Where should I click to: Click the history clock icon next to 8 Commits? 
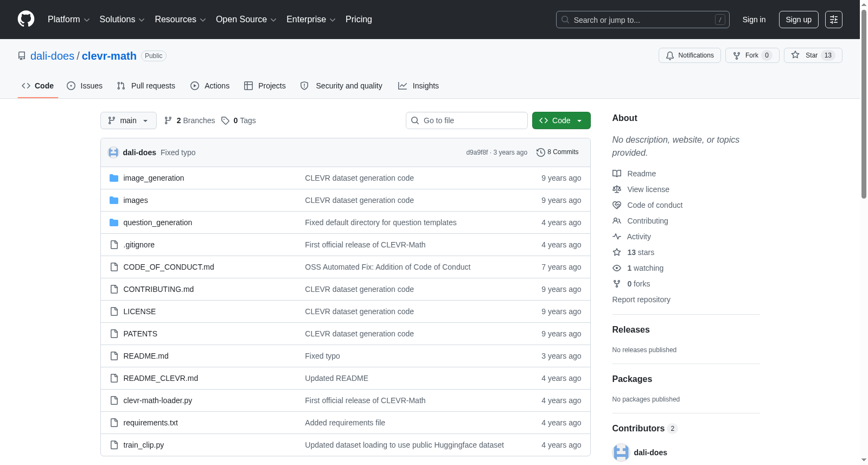[x=540, y=152]
